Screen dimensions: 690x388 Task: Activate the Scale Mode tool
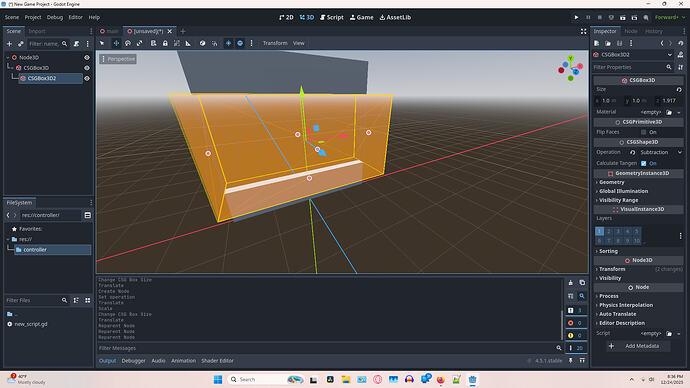click(x=139, y=43)
